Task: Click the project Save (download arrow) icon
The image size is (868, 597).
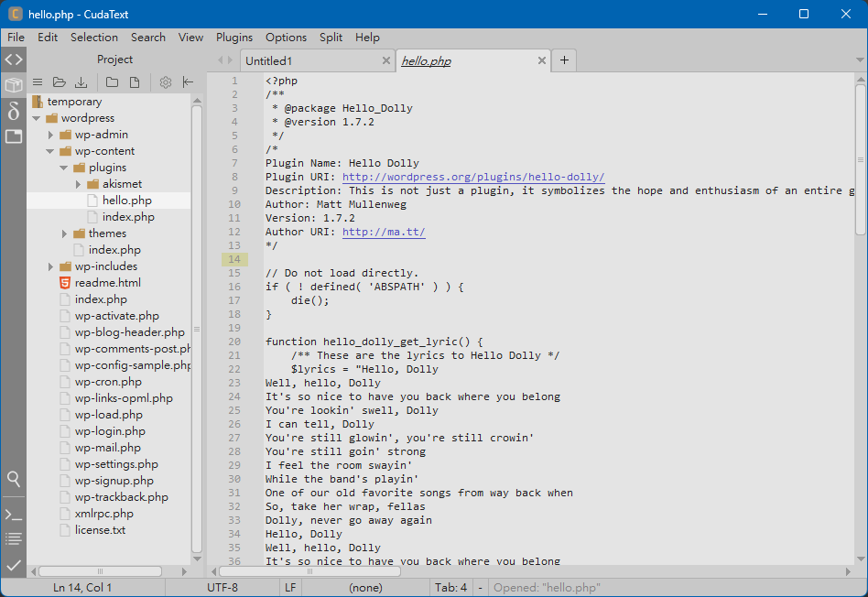Action: [81, 82]
